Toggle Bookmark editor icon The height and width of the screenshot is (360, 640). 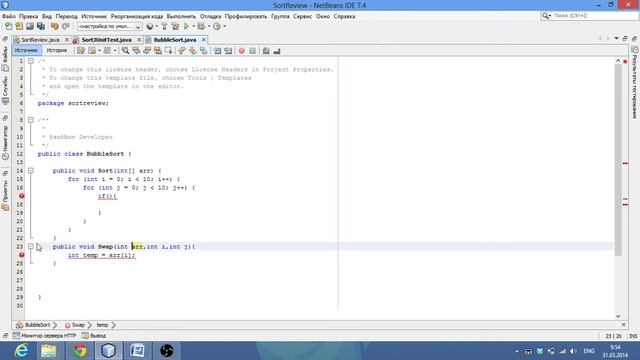(x=203, y=51)
